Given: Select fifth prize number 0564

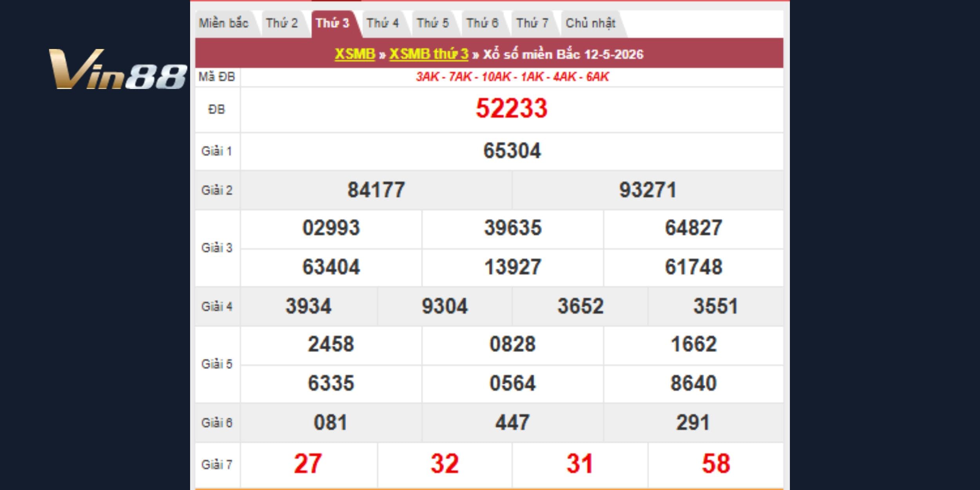Looking at the screenshot, I should 513,383.
